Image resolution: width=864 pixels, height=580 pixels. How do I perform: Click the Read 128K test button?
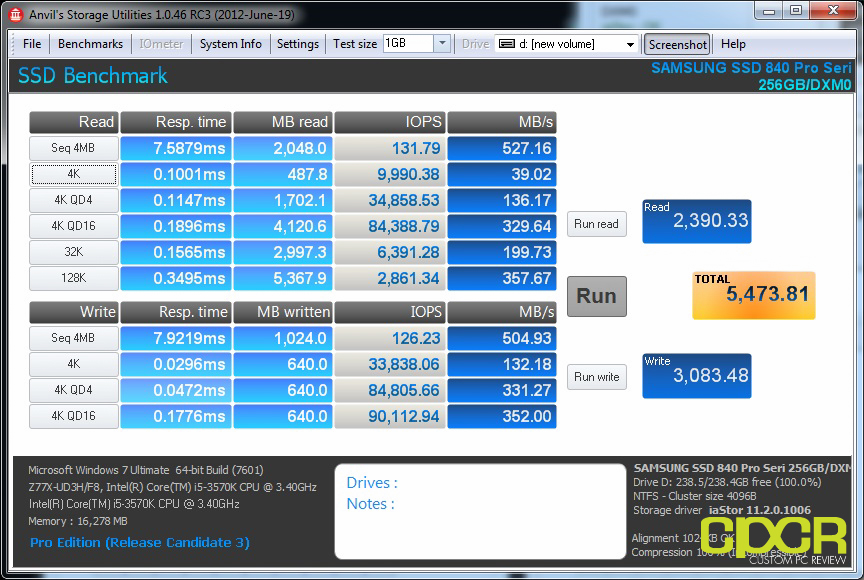coord(73,278)
